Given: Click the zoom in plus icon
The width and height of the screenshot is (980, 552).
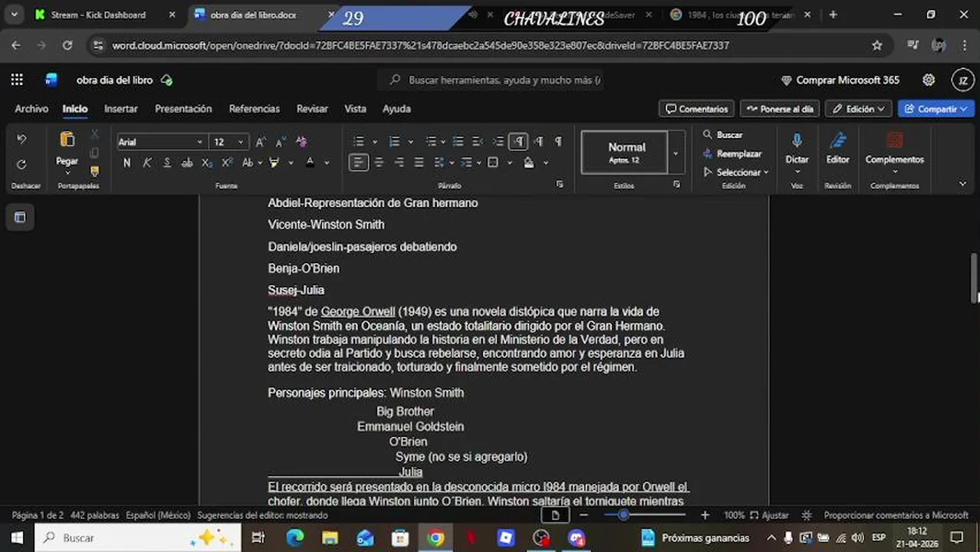Looking at the screenshot, I should 705,515.
